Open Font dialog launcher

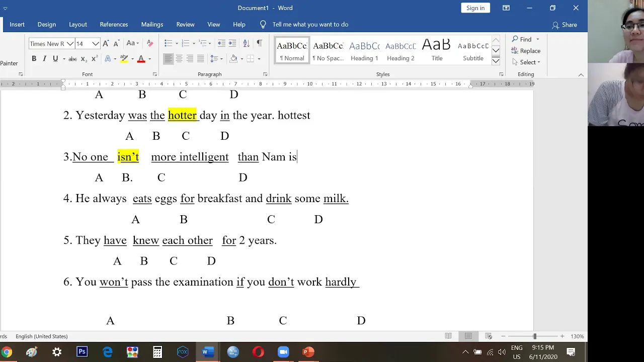(x=154, y=74)
